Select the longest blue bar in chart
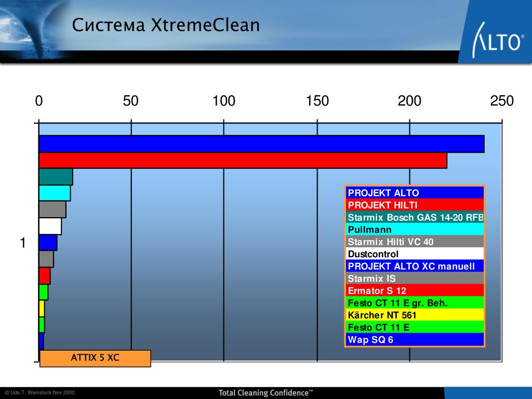Screen dimensions: 532x399 pyautogui.click(x=262, y=144)
